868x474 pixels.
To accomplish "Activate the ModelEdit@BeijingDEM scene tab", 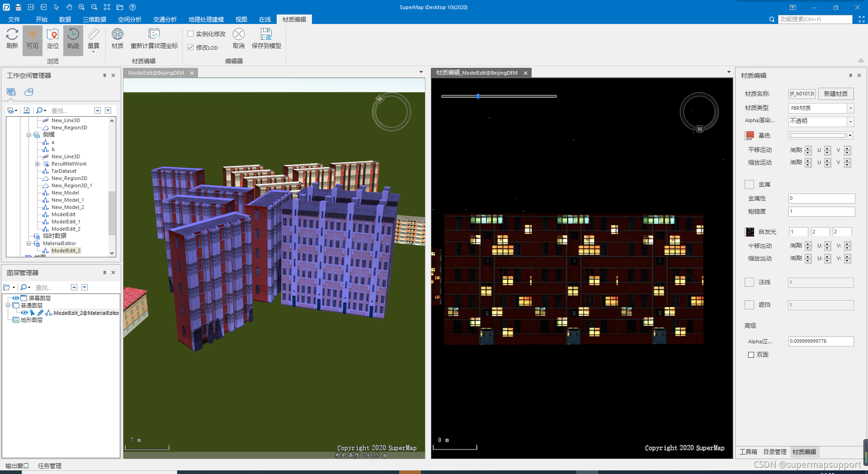I will (156, 73).
